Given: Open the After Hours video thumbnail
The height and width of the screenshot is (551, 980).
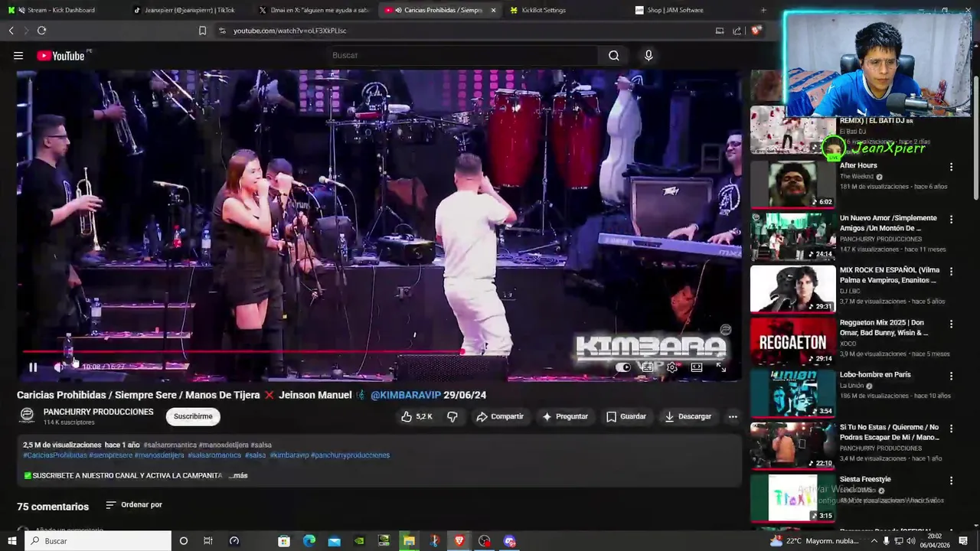Looking at the screenshot, I should pyautogui.click(x=793, y=184).
